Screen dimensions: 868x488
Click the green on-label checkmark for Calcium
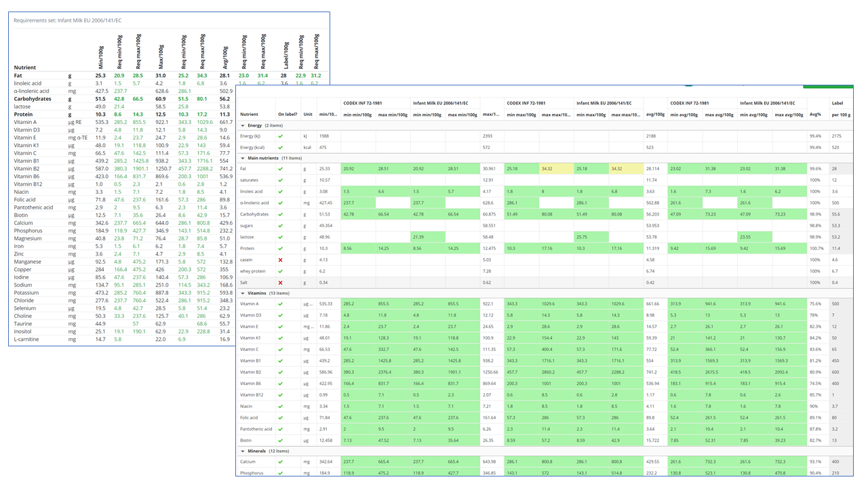[x=280, y=462]
